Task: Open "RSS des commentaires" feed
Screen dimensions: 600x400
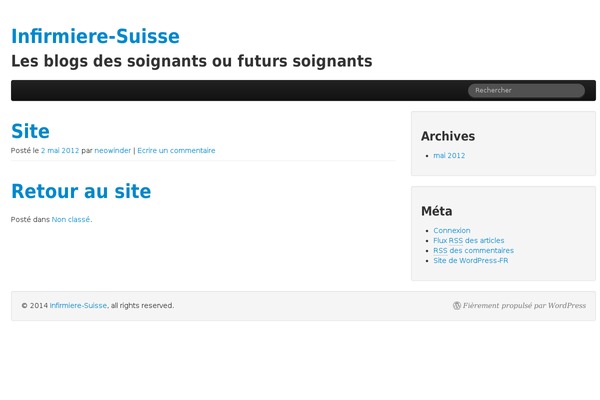Action: [473, 251]
